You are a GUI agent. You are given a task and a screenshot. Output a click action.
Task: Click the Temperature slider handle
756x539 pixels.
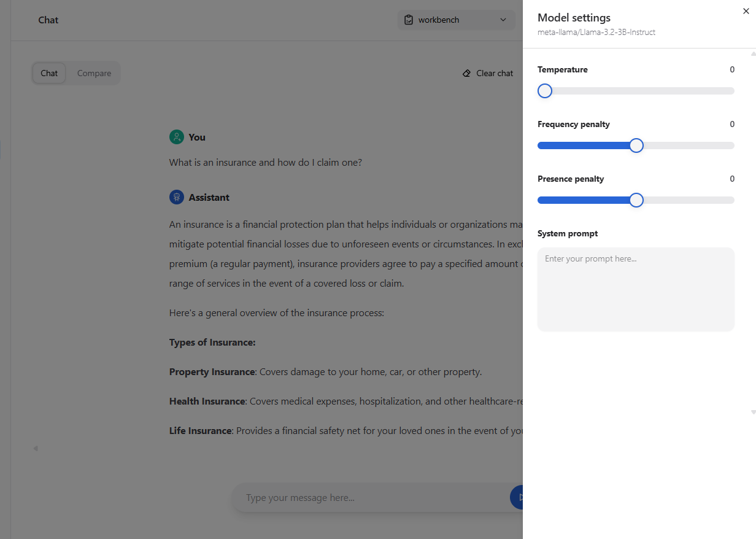[545, 91]
